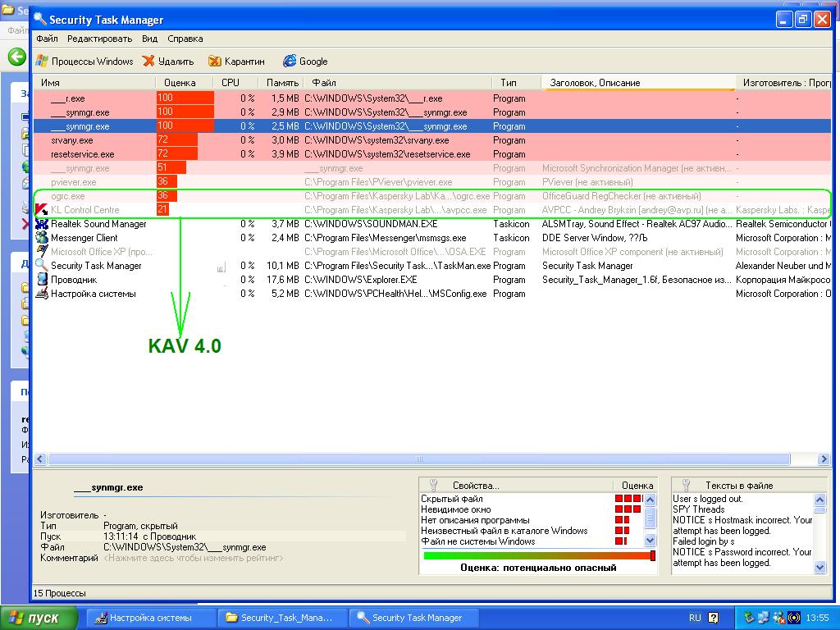Click the key icon beside Тексты в файле
Screen dimensions: 840x630
(x=687, y=486)
